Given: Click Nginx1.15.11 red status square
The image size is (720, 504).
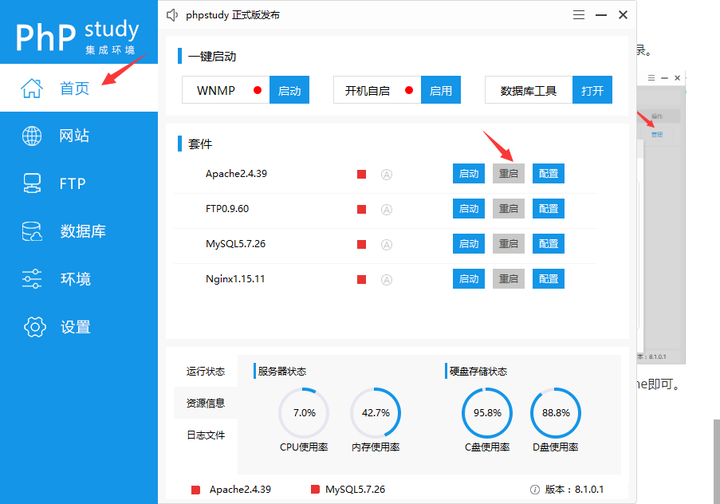Looking at the screenshot, I should [x=362, y=280].
